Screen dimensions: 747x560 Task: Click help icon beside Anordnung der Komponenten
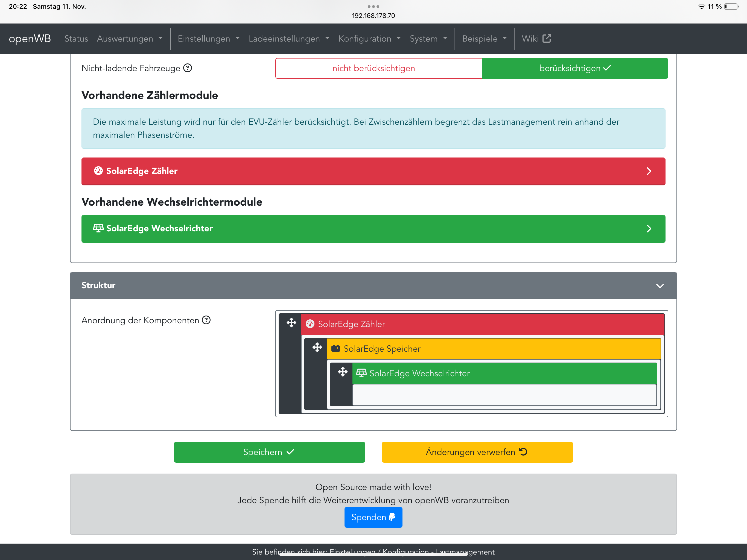pos(206,320)
